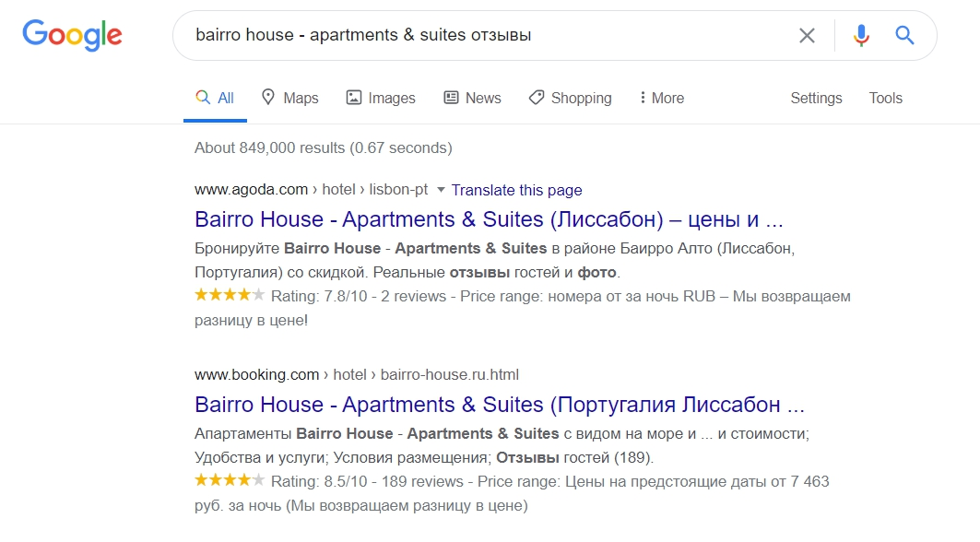The image size is (980, 542).
Task: Start voice search with microphone icon
Action: click(x=861, y=36)
